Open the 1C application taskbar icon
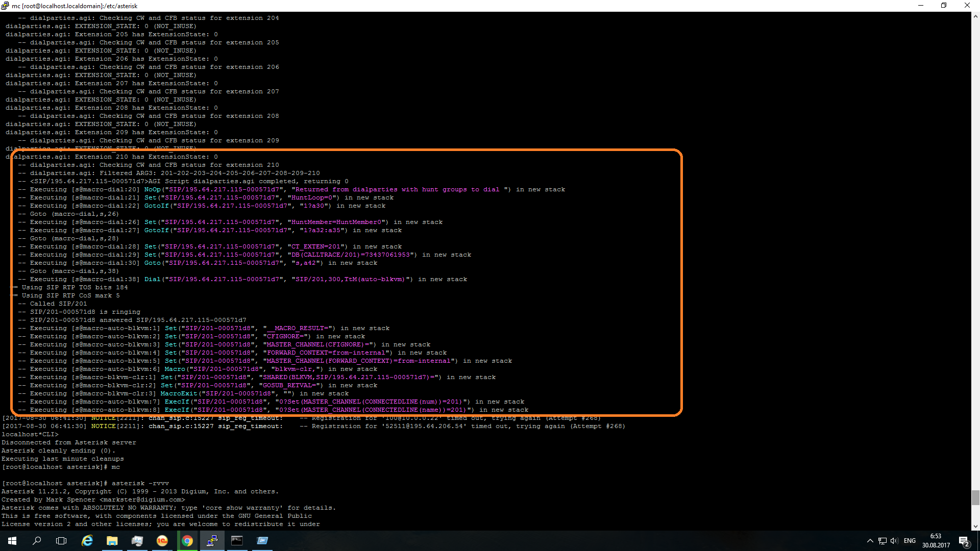Screen dimensions: 980x551 (x=162, y=540)
